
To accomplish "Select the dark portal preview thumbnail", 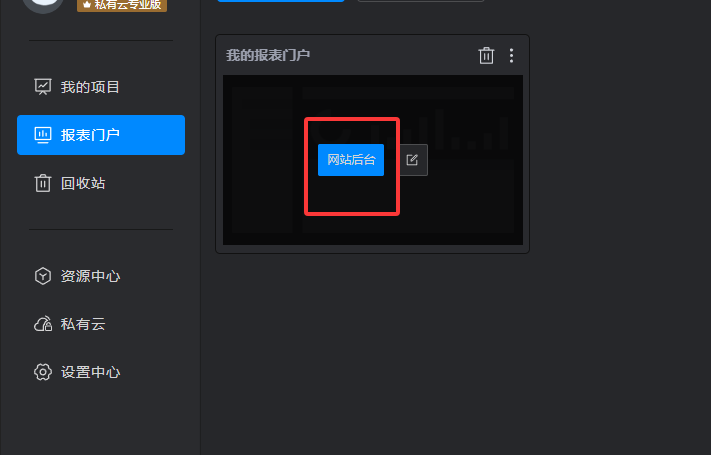I will point(373,160).
